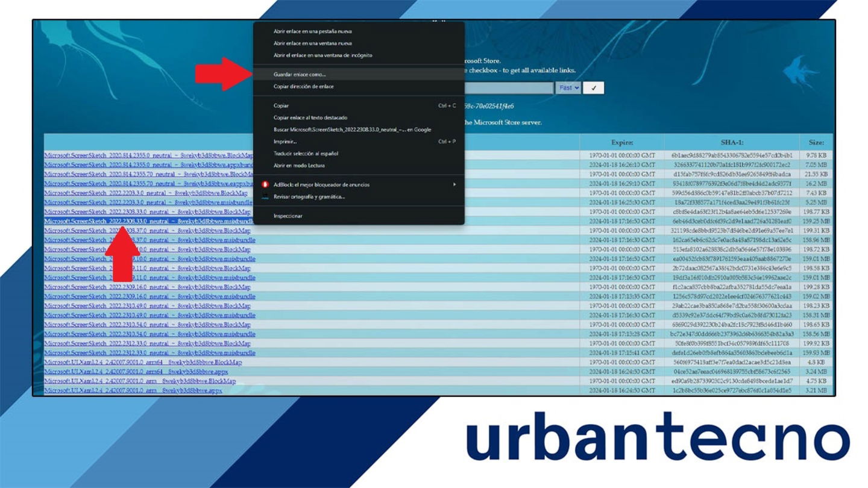The width and height of the screenshot is (868, 488).
Task: Open ScreenSketch 2022.2310.49.0 msixbundle link
Action: [149, 315]
